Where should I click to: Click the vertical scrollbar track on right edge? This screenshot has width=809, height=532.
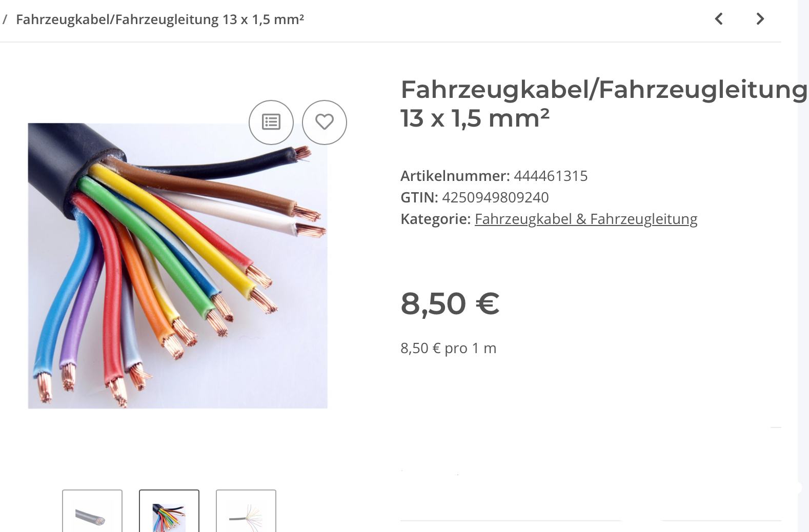803,266
